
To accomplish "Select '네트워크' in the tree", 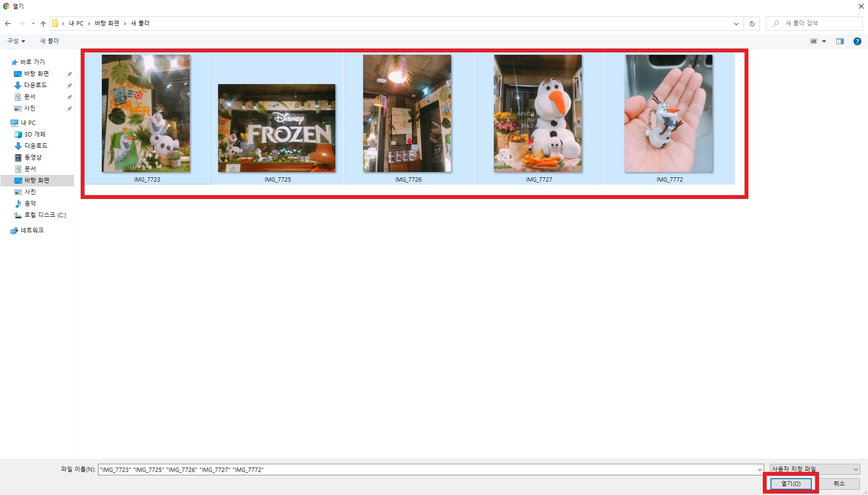I will coord(32,230).
